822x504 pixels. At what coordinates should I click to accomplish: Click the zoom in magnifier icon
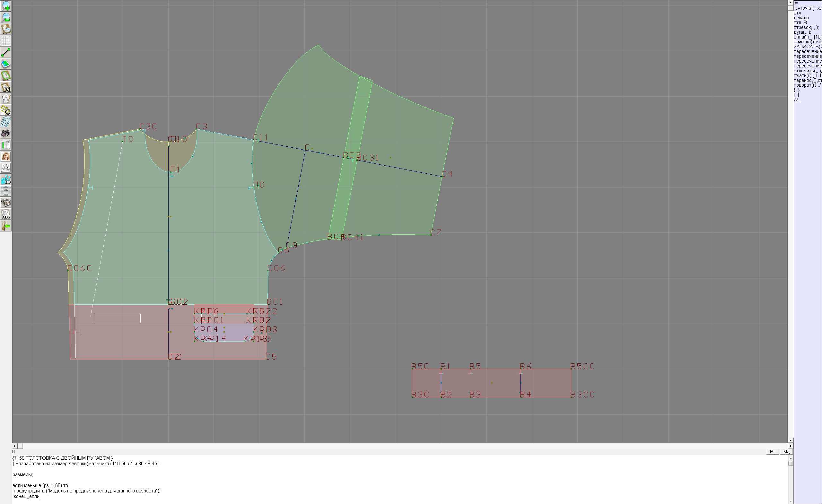pyautogui.click(x=6, y=6)
